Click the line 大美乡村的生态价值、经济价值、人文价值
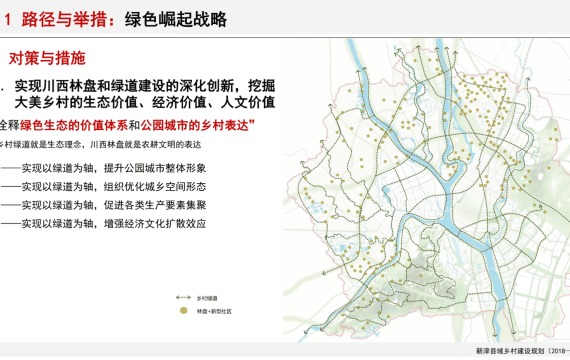This screenshot has width=570, height=360. click(x=145, y=102)
